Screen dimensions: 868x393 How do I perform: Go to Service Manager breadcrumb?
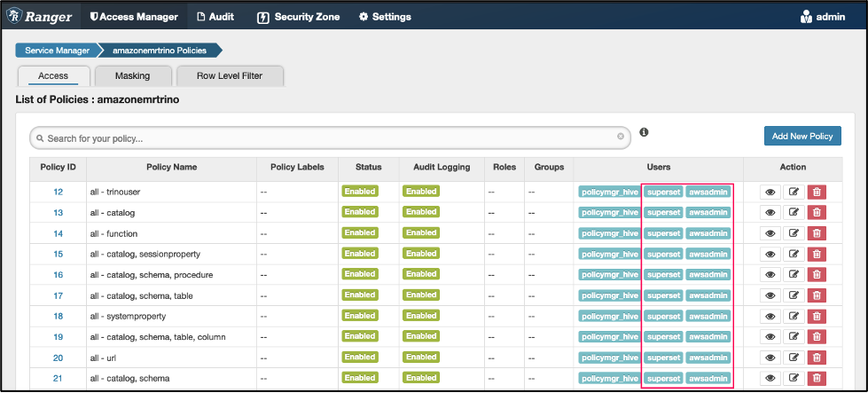(57, 51)
